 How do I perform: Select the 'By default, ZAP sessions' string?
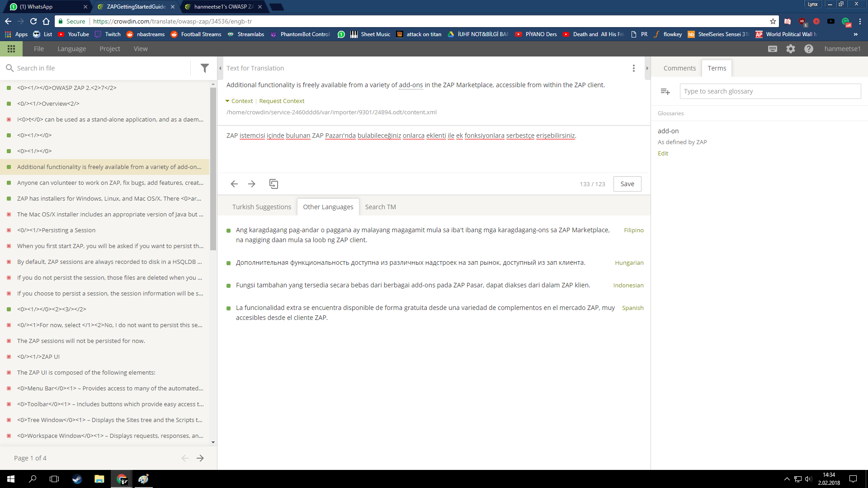[x=105, y=262]
